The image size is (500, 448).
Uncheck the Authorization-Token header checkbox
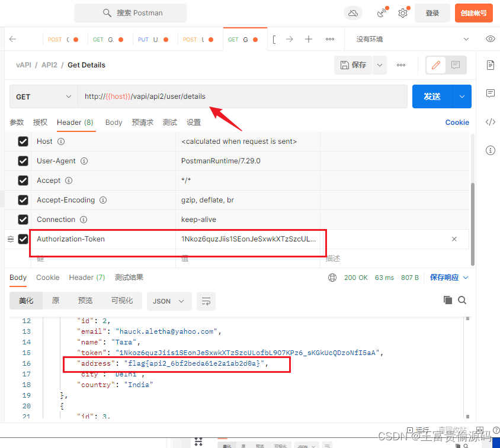23,239
